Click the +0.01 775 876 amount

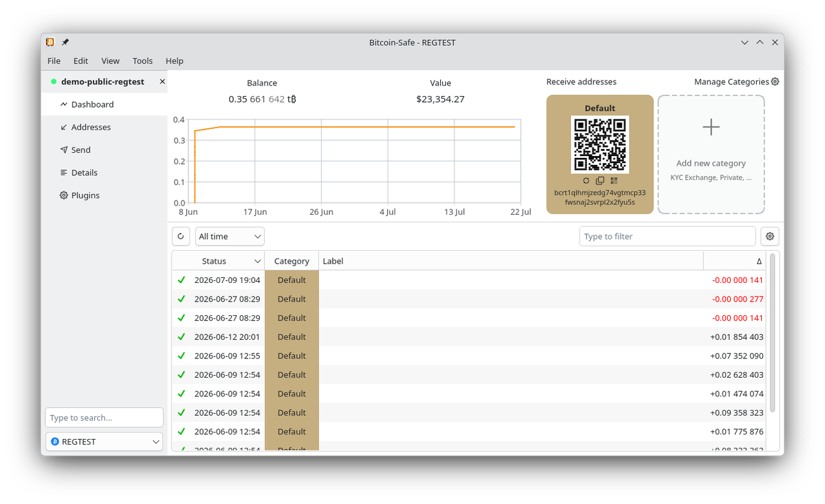(737, 432)
